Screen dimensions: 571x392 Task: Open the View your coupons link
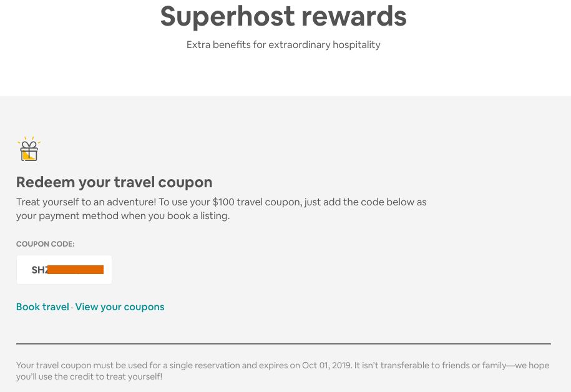click(120, 307)
